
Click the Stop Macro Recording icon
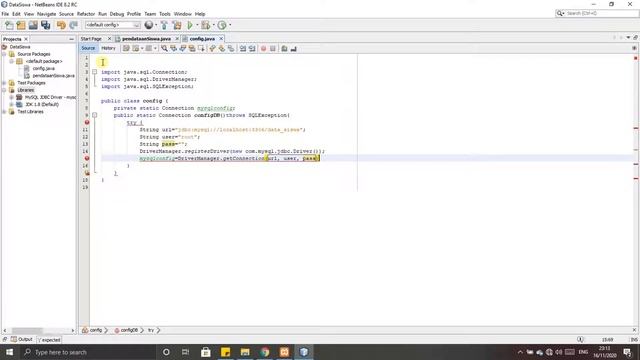273,49
